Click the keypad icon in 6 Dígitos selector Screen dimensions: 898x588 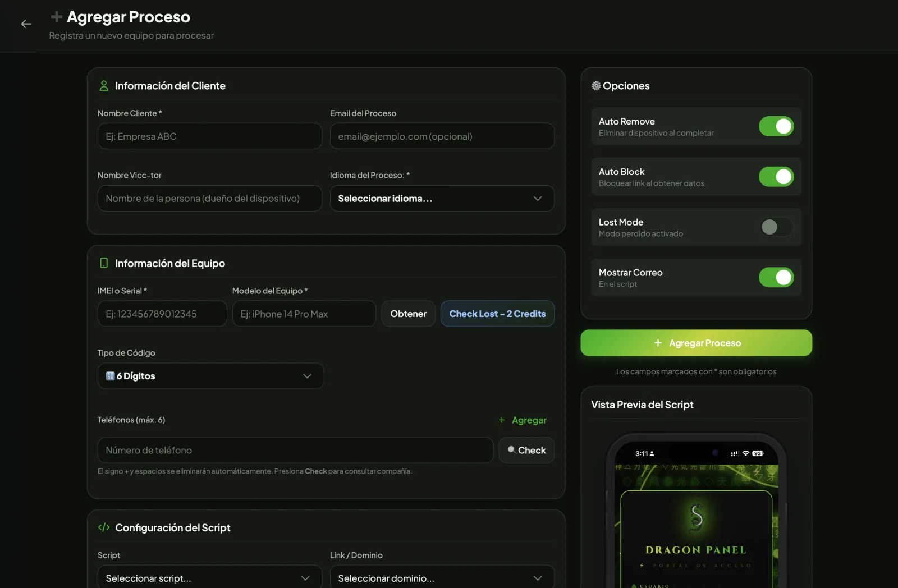(110, 376)
